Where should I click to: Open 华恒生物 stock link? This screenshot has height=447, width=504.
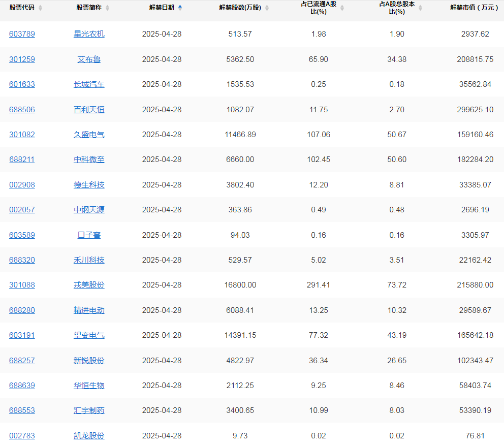point(89,386)
